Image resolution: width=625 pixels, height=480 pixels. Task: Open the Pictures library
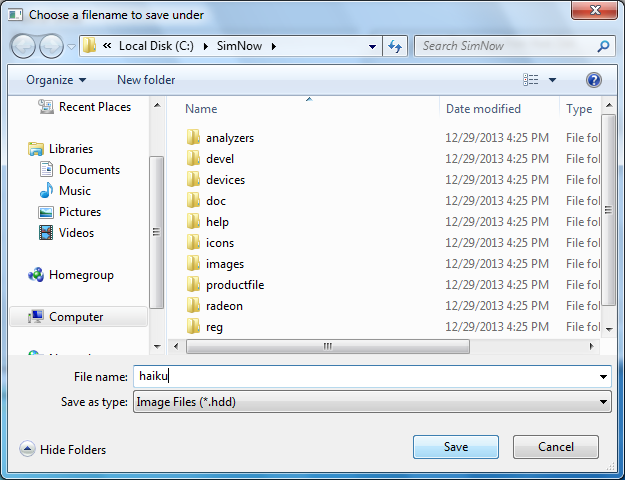(x=80, y=212)
